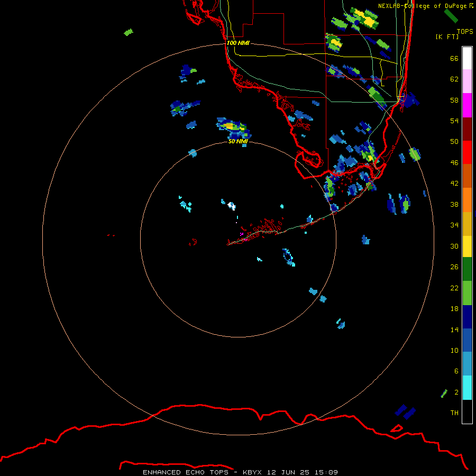476x476 pixels.
Task: Click the bright yellow legend swatch
Action: tap(467, 246)
